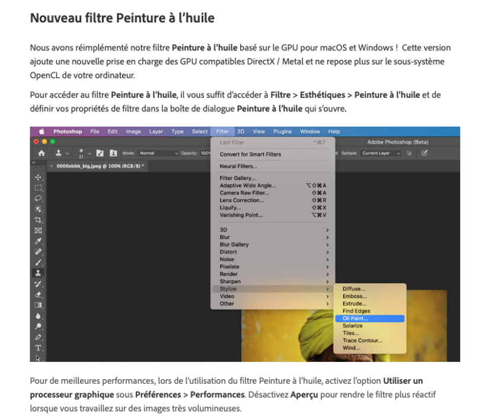This screenshot has height=420, width=504.
Task: Select the Lasso tool
Action: [x=39, y=198]
